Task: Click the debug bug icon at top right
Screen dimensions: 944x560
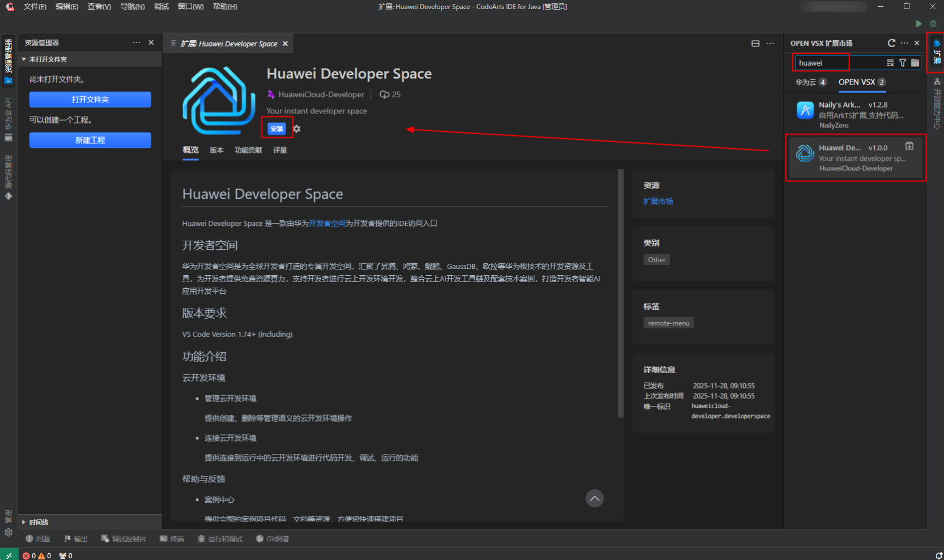Action: [933, 24]
